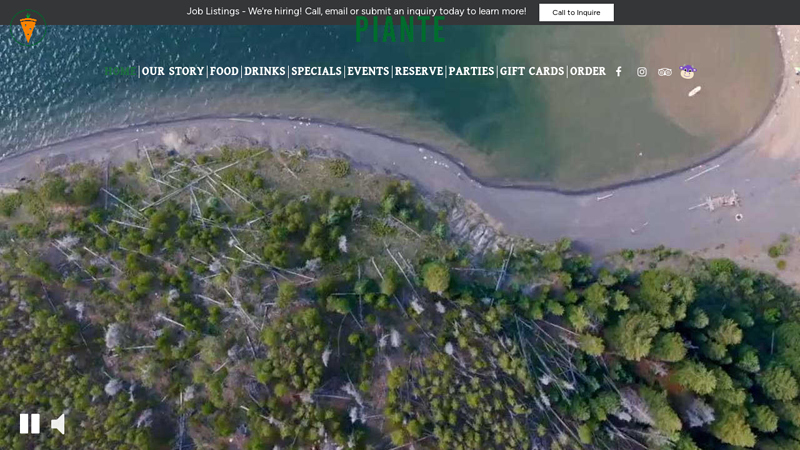Screen dimensions: 800x450
Task: Pause the background video
Action: [x=30, y=423]
